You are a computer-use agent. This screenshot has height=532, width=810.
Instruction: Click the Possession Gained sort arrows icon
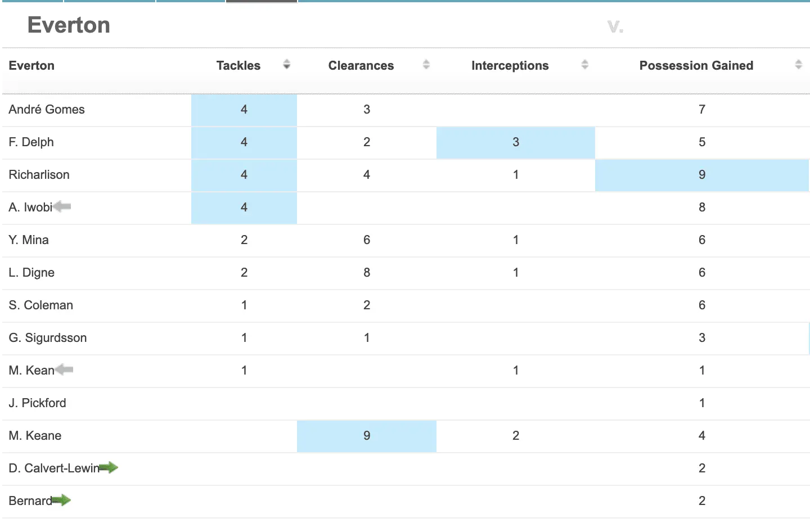(x=798, y=65)
